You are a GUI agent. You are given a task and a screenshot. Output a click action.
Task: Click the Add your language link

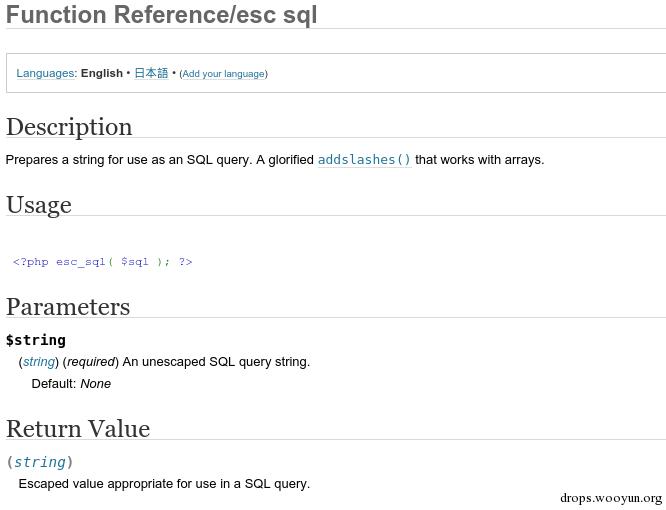click(x=223, y=74)
